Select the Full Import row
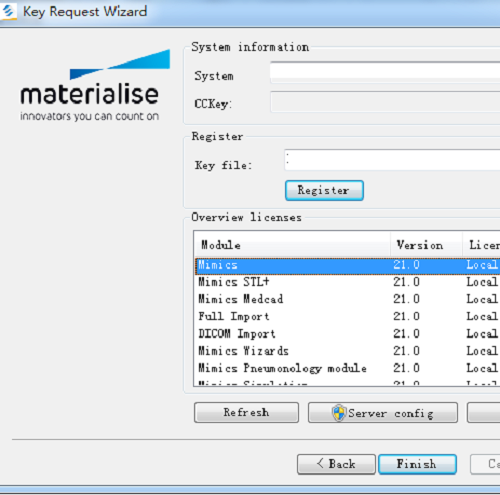This screenshot has height=495, width=500. (347, 317)
